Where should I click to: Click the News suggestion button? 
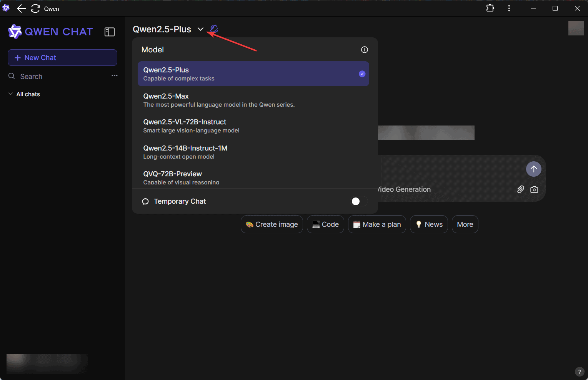(429, 224)
